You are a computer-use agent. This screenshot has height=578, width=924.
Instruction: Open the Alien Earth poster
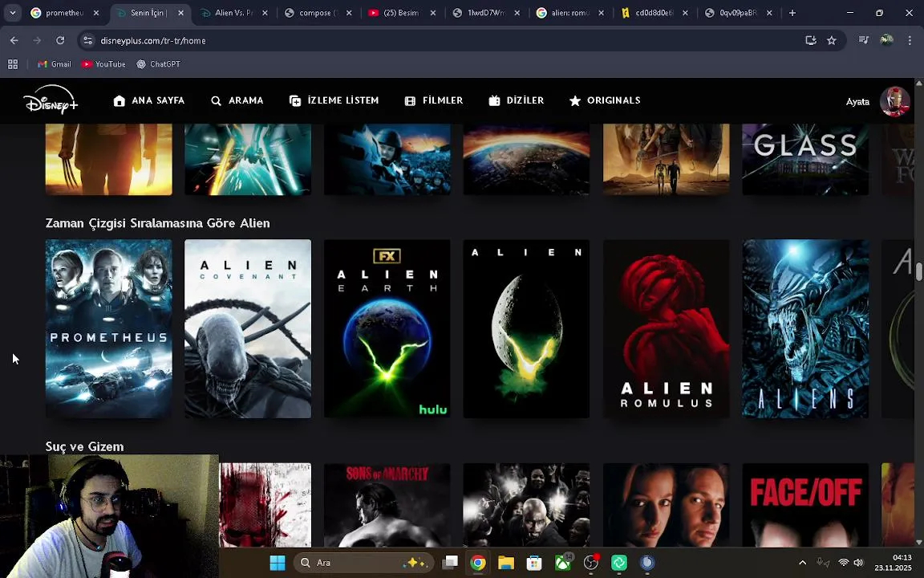coord(387,328)
